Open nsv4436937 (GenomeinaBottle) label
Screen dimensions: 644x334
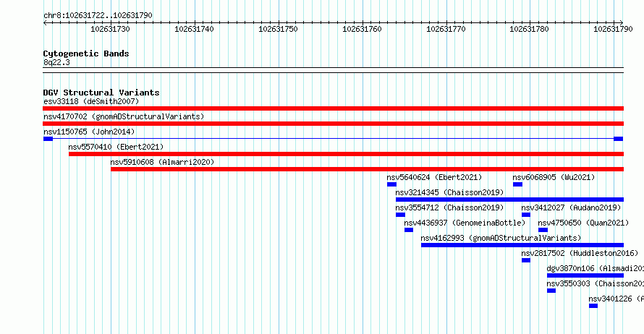coord(465,223)
